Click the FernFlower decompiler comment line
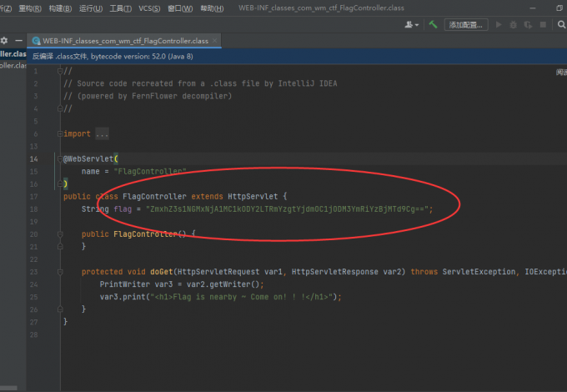The width and height of the screenshot is (567, 392). [148, 96]
